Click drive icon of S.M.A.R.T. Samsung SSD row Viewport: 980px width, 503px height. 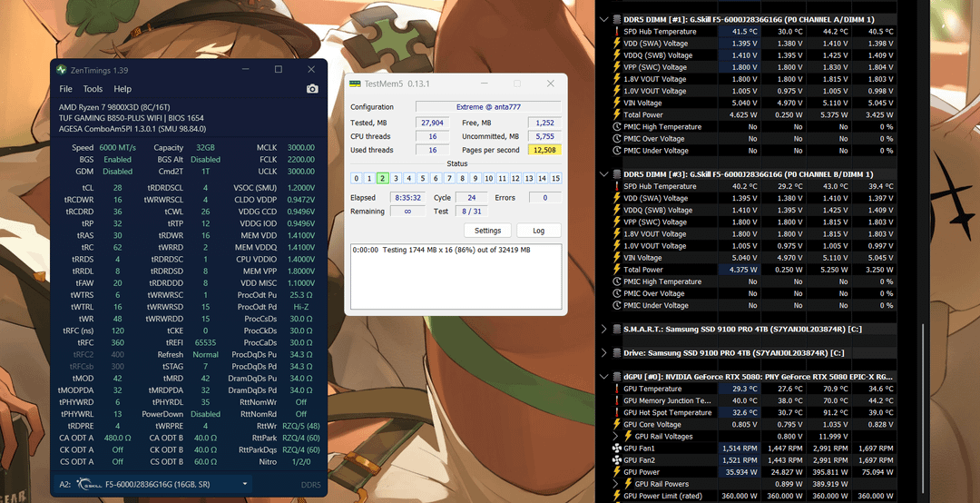coord(617,329)
